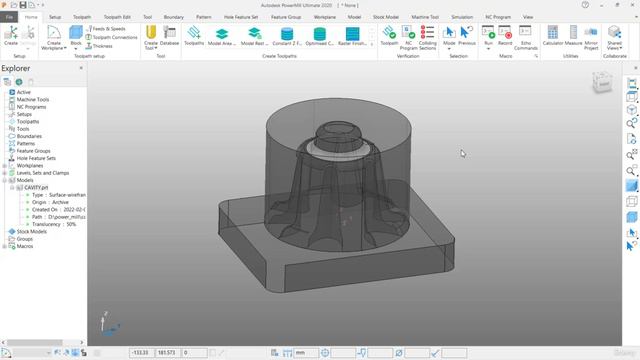
Task: Select Stock Models in Explorer
Action: point(31,232)
